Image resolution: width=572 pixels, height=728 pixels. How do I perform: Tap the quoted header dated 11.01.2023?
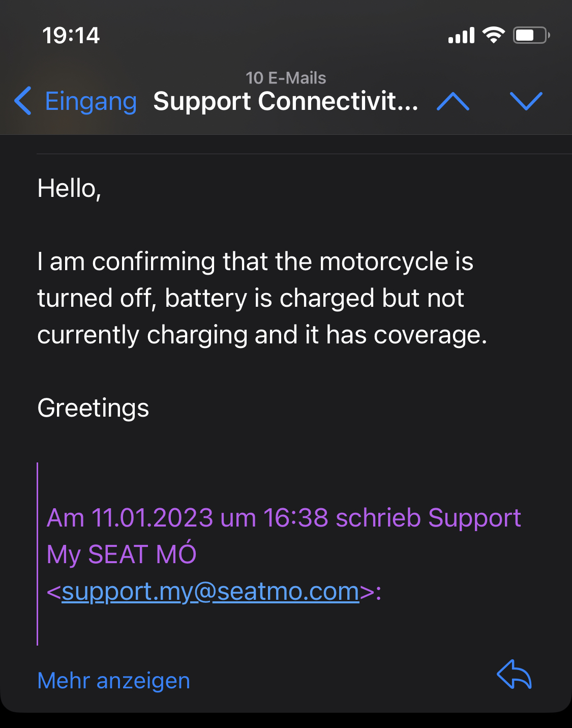[284, 518]
